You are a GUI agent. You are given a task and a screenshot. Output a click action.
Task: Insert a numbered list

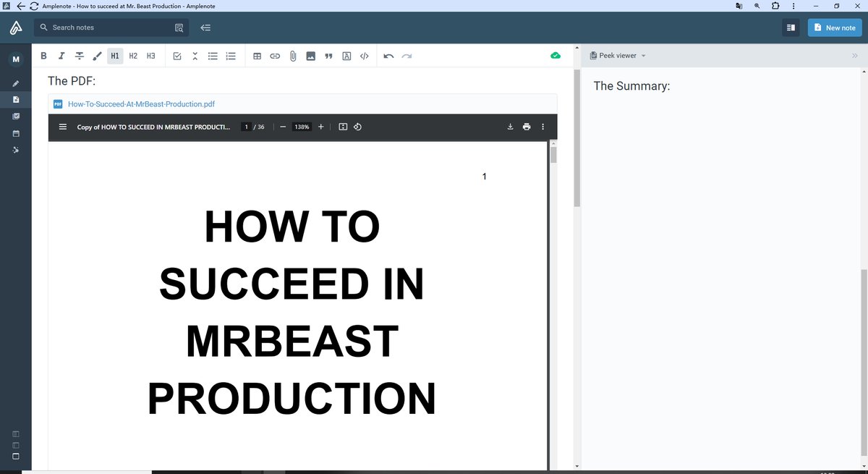click(231, 56)
